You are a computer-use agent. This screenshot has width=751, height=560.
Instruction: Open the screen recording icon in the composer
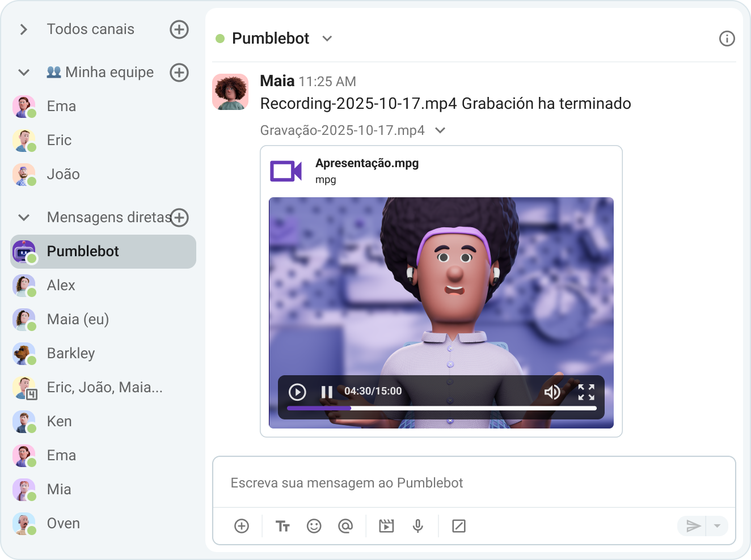459,526
